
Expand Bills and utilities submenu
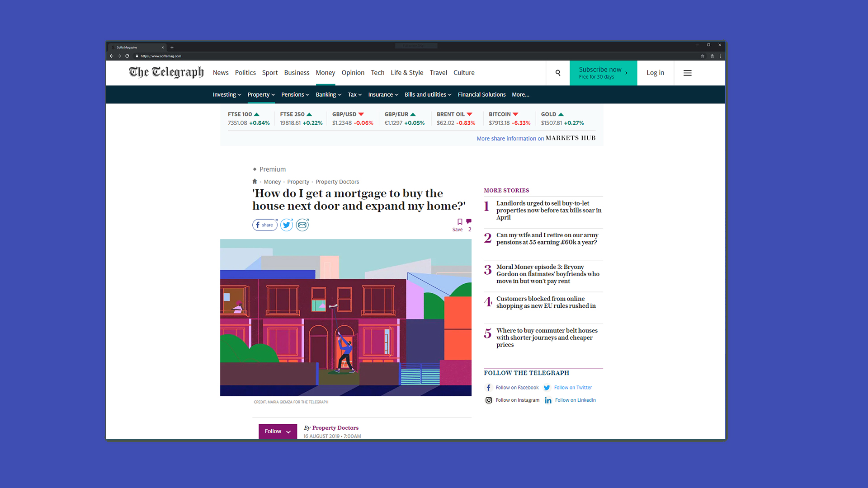tap(428, 94)
